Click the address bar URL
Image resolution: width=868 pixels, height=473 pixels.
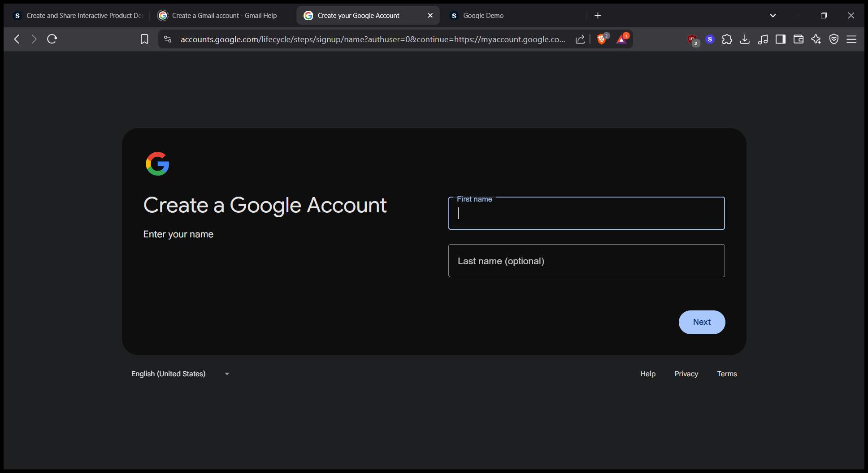coord(372,39)
